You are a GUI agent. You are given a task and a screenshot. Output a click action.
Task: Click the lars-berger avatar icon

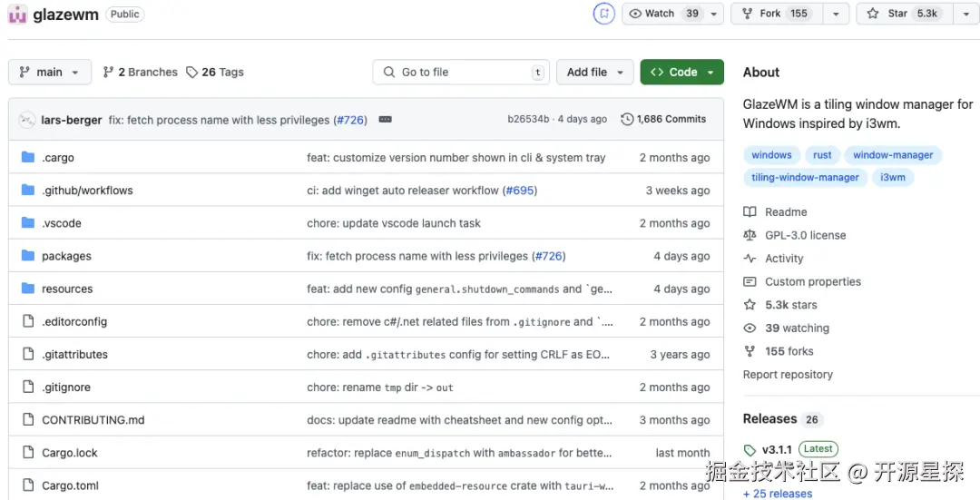[27, 120]
